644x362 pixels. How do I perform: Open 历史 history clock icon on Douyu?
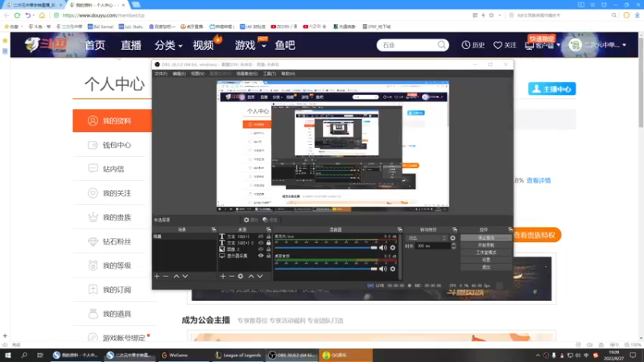click(x=466, y=45)
